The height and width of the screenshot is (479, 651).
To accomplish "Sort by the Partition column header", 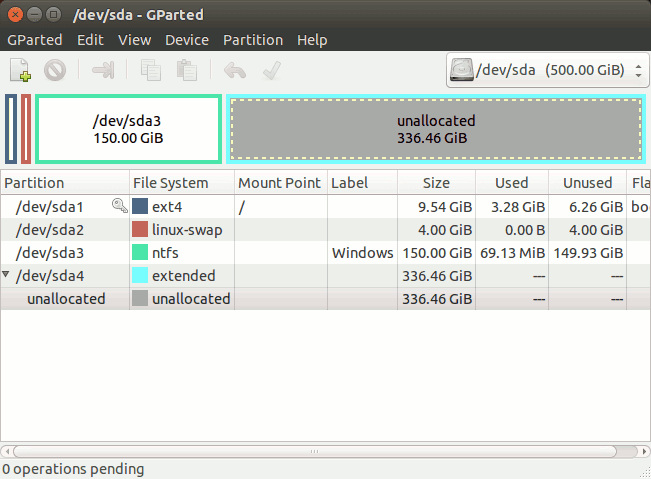I will [x=65, y=183].
